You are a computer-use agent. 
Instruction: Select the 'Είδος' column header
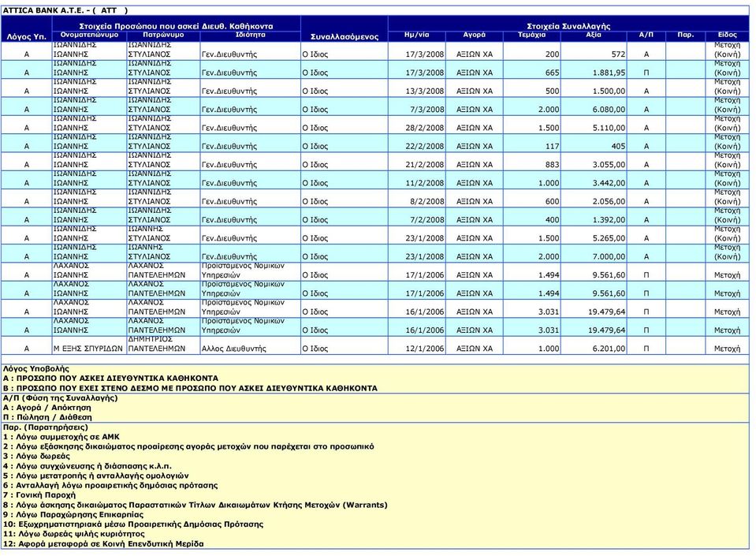(727, 35)
